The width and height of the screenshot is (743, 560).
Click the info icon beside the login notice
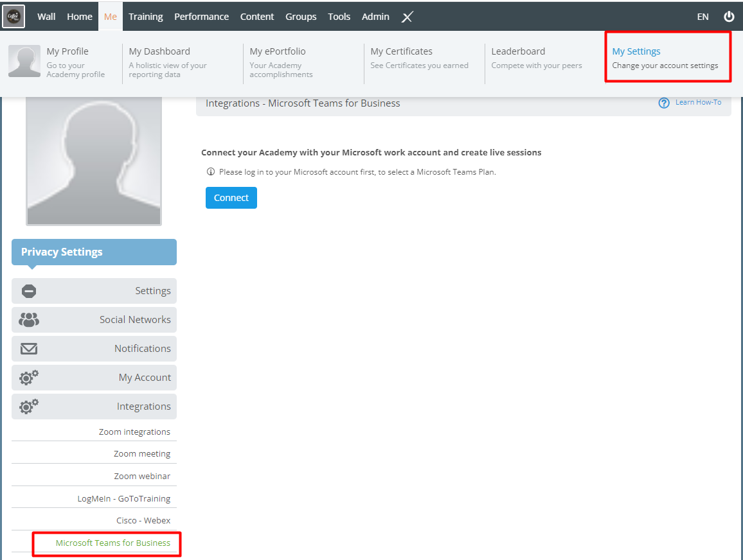(211, 172)
